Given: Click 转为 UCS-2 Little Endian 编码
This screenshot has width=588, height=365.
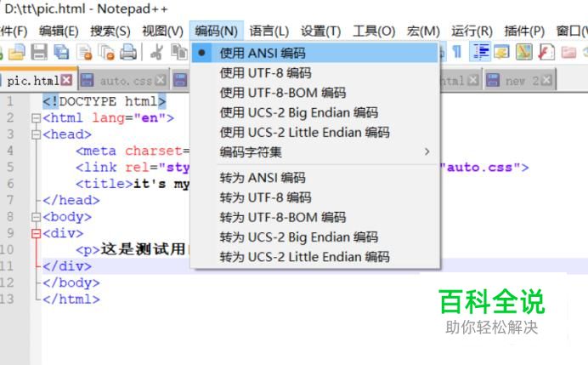Looking at the screenshot, I should pyautogui.click(x=314, y=257).
